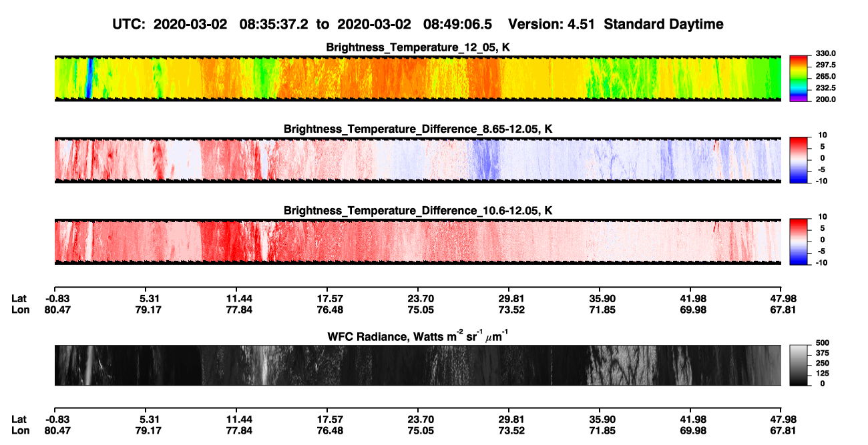Image resolution: width=868 pixels, height=445 pixels.
Task: Click the grayscale colorbar beside WFC Radiance
Action: click(x=799, y=365)
